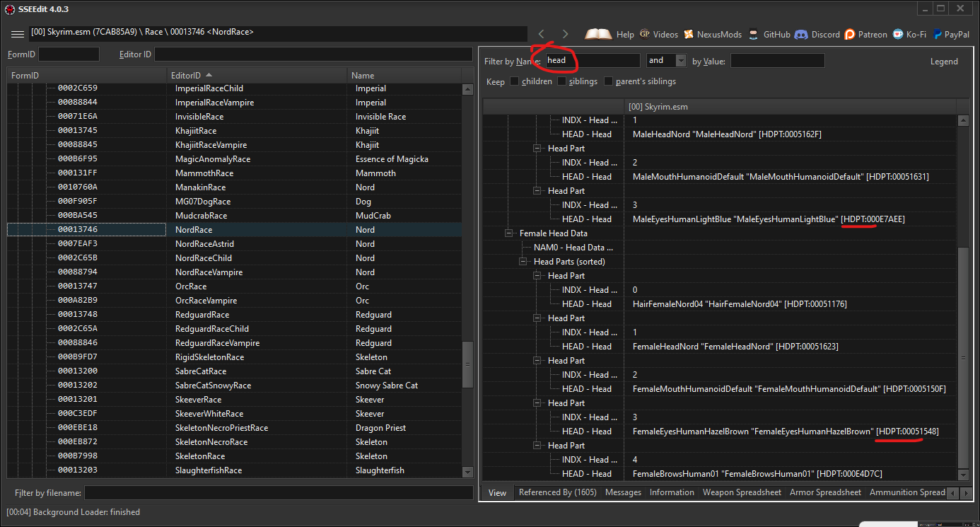
Task: Select the MammothRace record row
Action: click(x=234, y=173)
